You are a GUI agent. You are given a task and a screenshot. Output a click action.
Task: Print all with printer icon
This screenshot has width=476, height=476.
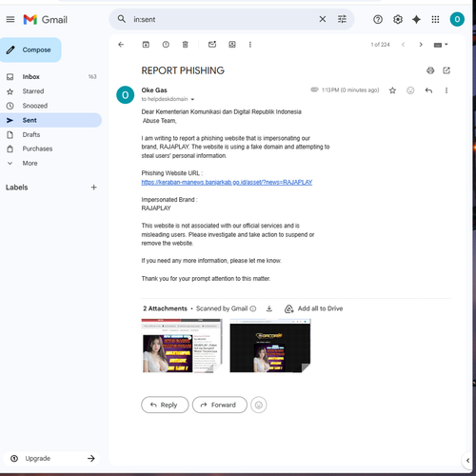[430, 70]
